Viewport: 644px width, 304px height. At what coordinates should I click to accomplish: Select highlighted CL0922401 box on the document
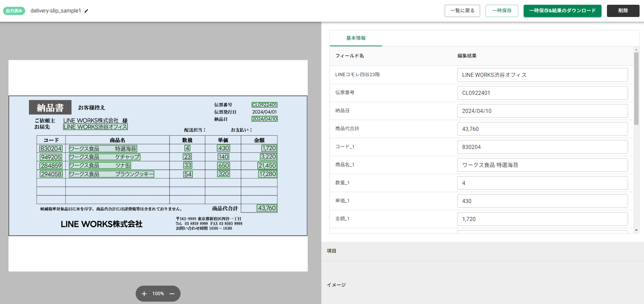pos(265,105)
